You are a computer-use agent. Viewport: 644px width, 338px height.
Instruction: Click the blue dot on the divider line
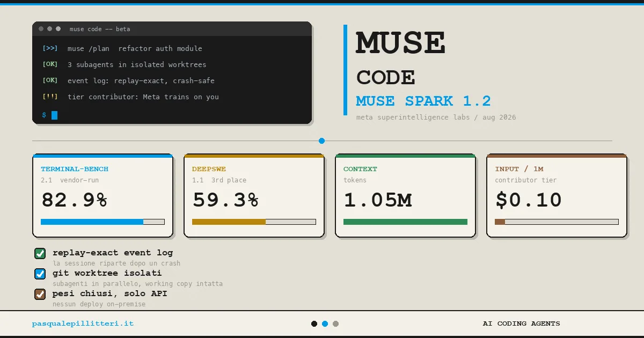click(x=321, y=141)
